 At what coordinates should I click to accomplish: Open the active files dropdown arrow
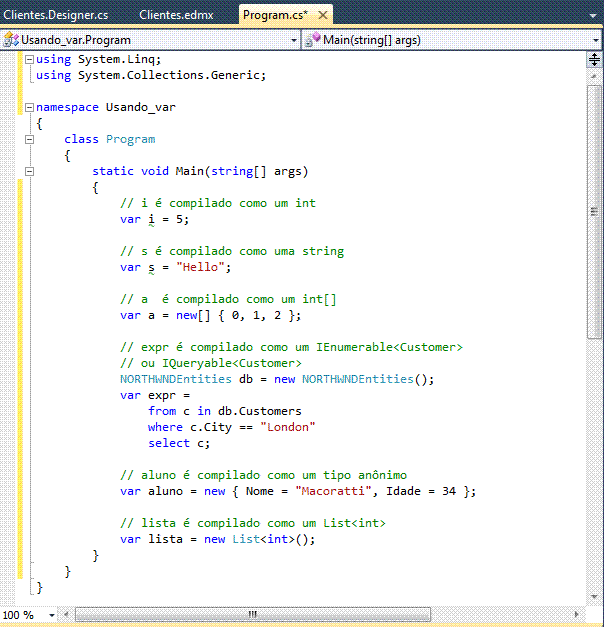(593, 16)
